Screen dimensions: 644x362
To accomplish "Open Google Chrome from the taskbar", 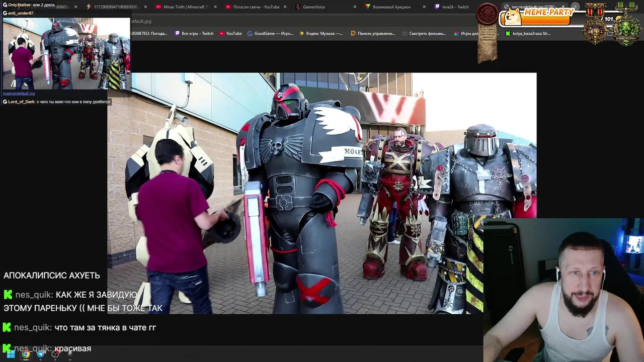I will pos(26,354).
